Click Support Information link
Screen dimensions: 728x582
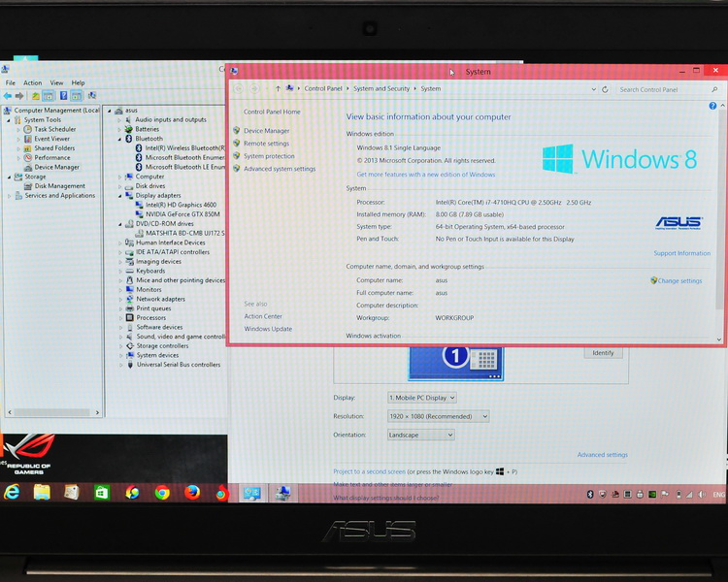click(682, 253)
